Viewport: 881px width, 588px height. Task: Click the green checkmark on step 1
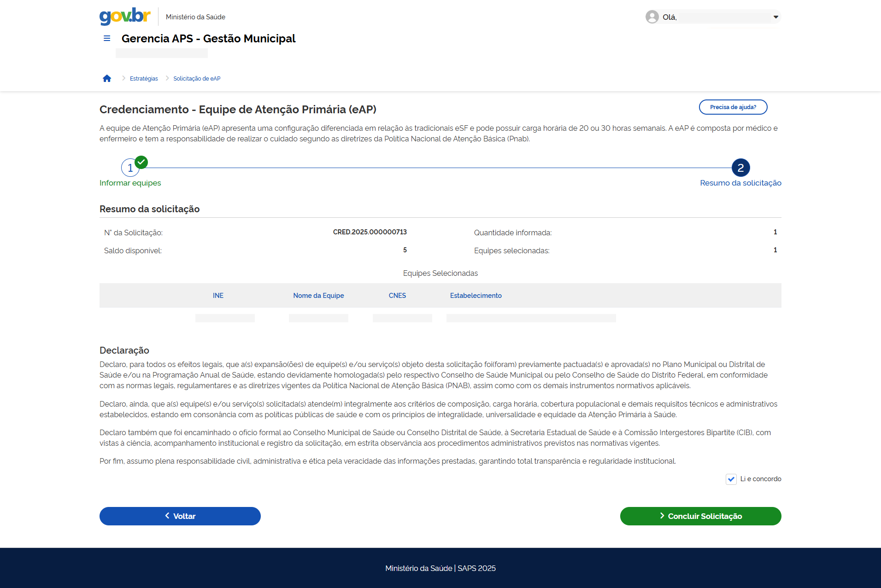(x=141, y=162)
